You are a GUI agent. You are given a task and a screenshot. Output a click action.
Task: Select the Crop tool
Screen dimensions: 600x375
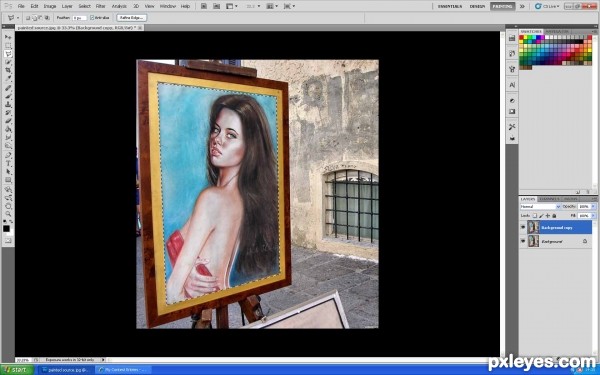(x=8, y=71)
